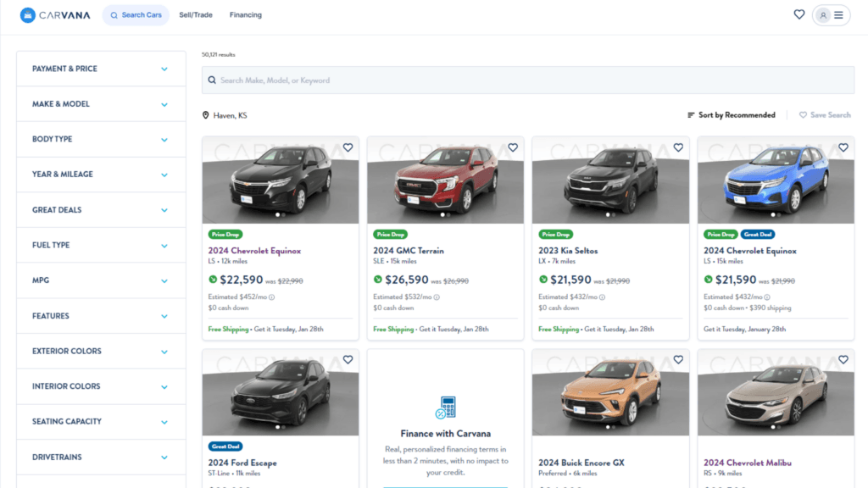This screenshot has height=488, width=868.
Task: Favorite the 2024 Buick Encore GX
Action: [x=678, y=359]
